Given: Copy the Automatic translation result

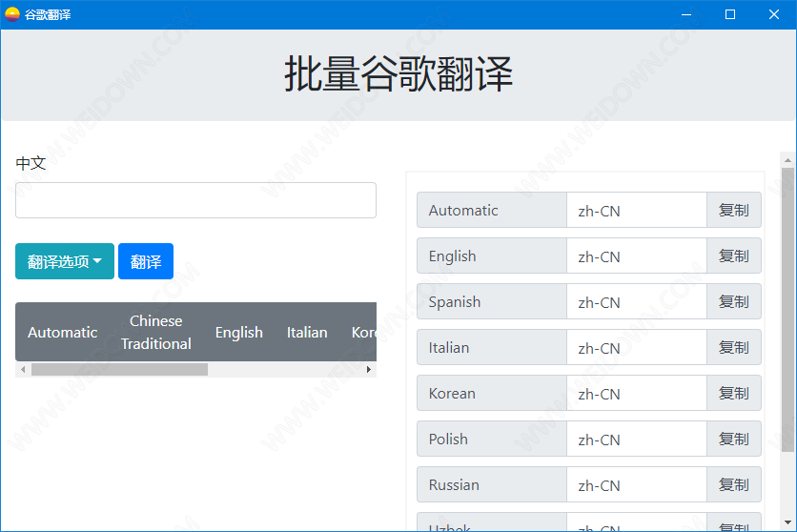Looking at the screenshot, I should 733,210.
